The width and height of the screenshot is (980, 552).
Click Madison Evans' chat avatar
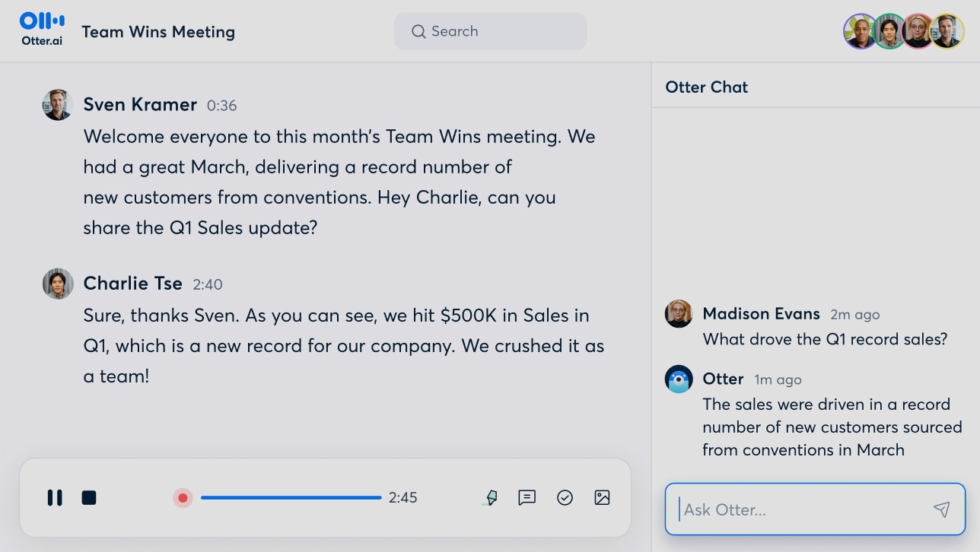coord(679,313)
